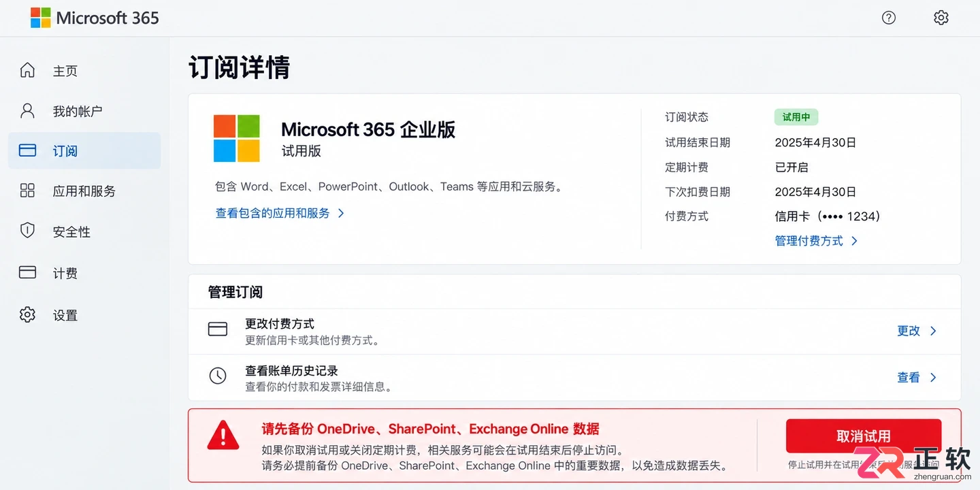
Task: Click the 我的帐户 person icon
Action: [27, 110]
